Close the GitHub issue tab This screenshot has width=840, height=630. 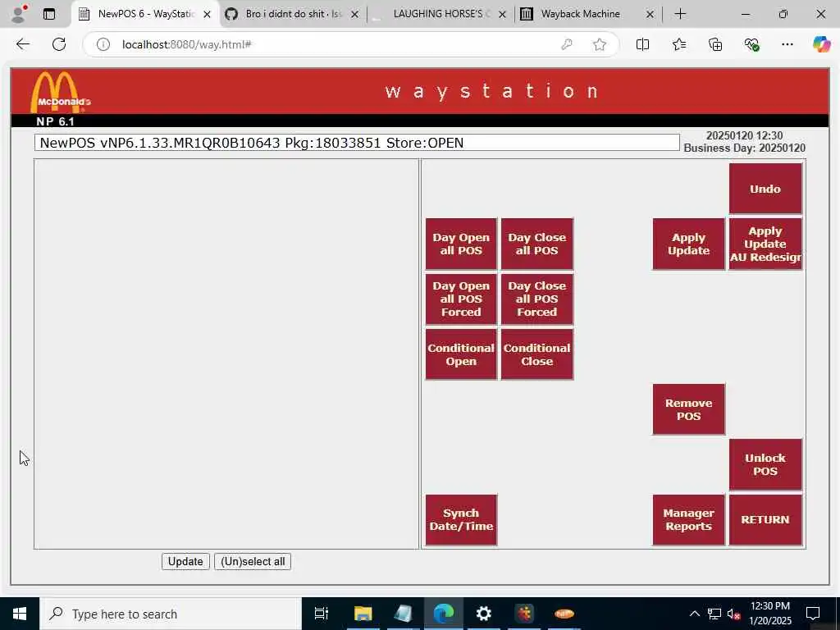pyautogui.click(x=354, y=15)
